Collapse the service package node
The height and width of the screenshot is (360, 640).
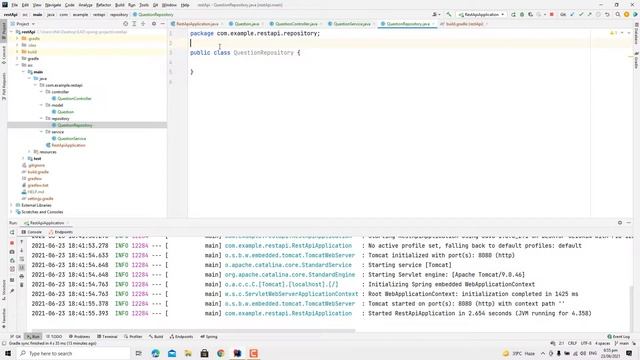point(41,132)
